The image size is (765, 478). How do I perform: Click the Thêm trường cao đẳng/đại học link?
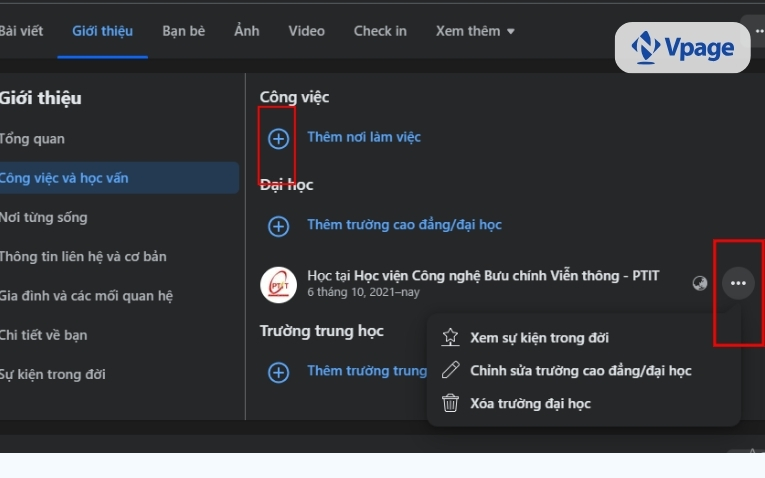pyautogui.click(x=404, y=225)
